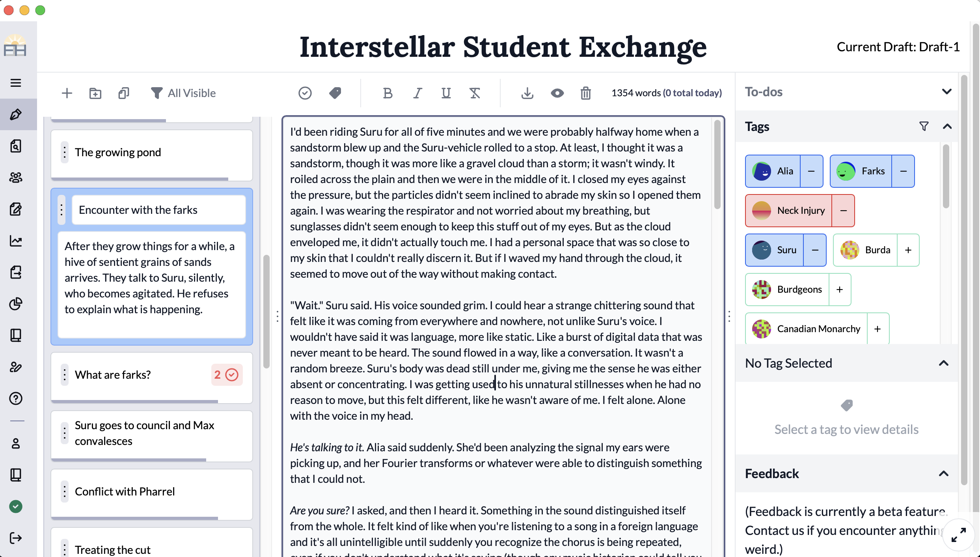Click the add folder icon

pos(95,93)
